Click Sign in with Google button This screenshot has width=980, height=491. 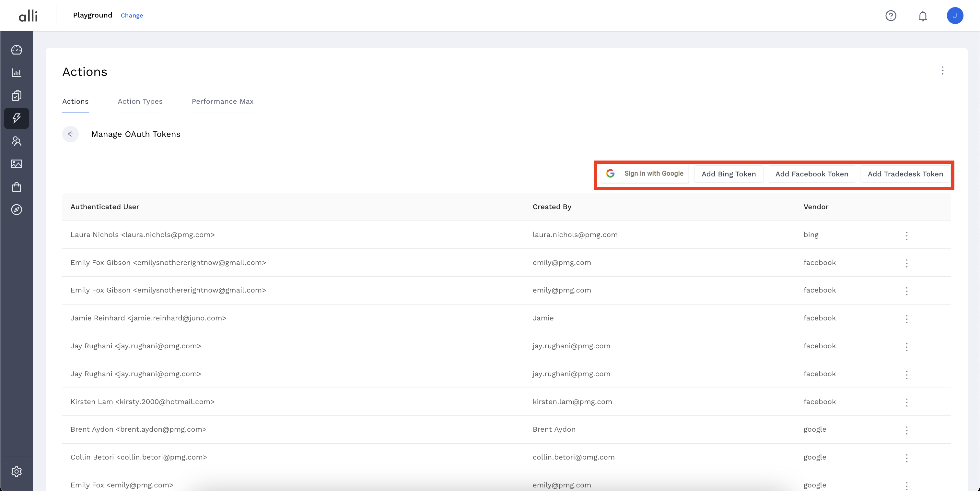(x=645, y=174)
